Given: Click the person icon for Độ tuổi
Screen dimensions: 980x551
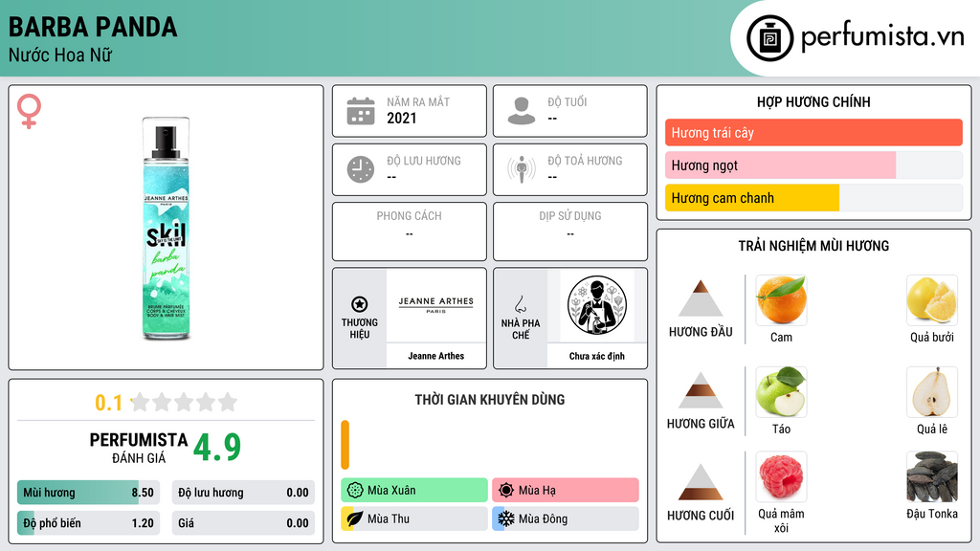Looking at the screenshot, I should tap(522, 111).
